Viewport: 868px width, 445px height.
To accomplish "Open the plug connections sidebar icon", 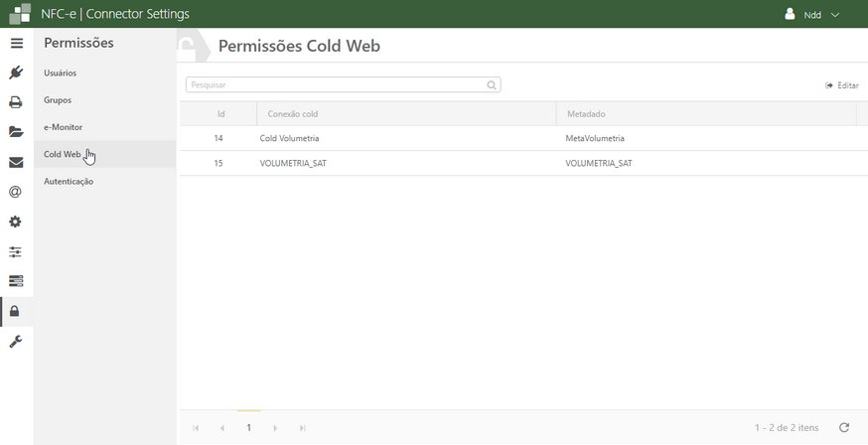I will [16, 73].
